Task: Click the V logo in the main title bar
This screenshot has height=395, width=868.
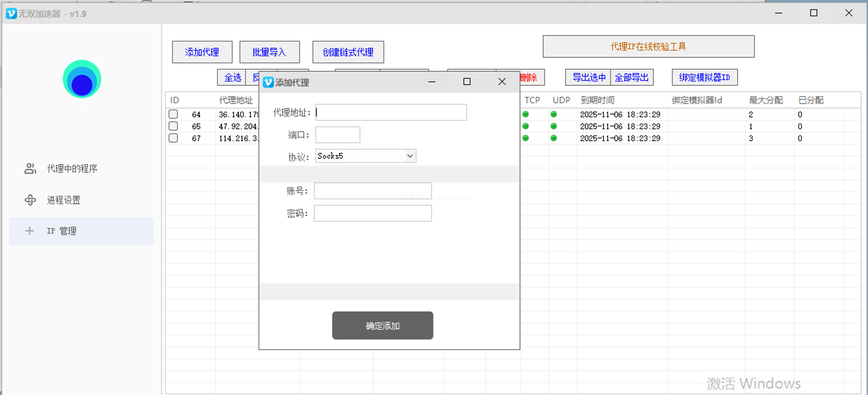Action: [11, 14]
